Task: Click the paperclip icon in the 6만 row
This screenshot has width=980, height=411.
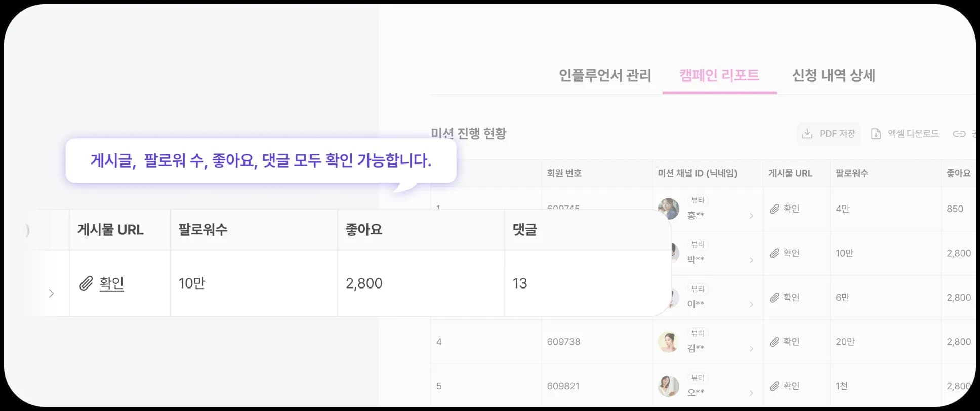Action: (774, 298)
